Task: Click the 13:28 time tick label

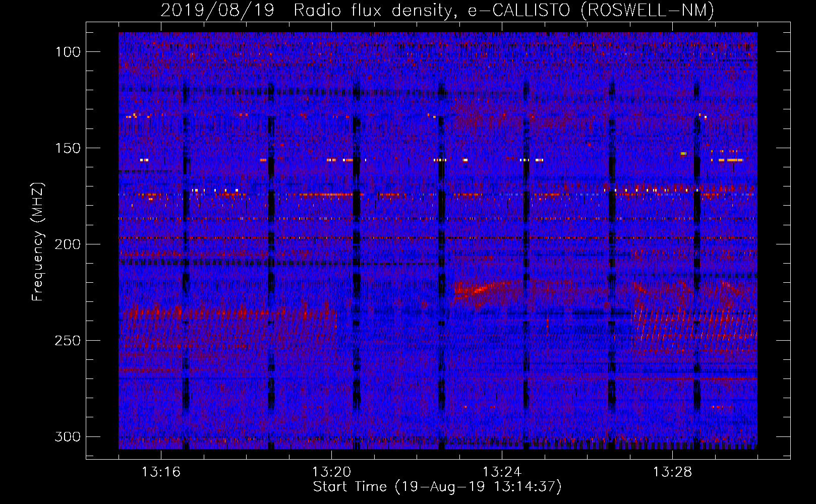Action: point(672,472)
